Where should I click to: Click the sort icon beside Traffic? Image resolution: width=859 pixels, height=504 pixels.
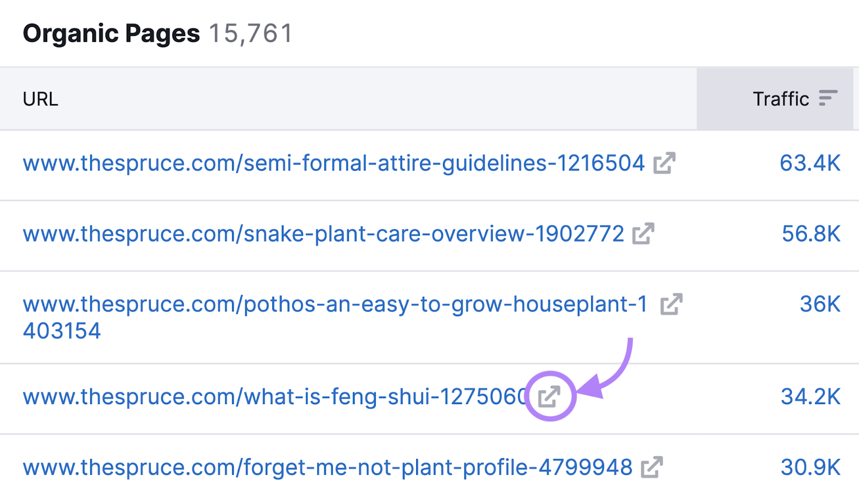[x=828, y=99]
